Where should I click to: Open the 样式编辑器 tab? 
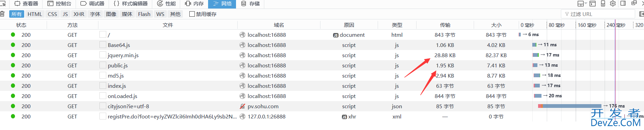(x=130, y=4)
